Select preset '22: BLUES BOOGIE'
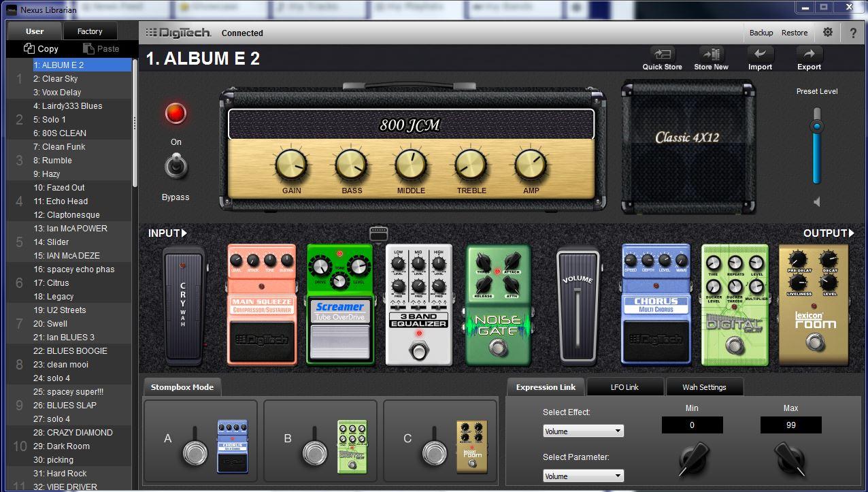The image size is (868, 492). [x=82, y=351]
